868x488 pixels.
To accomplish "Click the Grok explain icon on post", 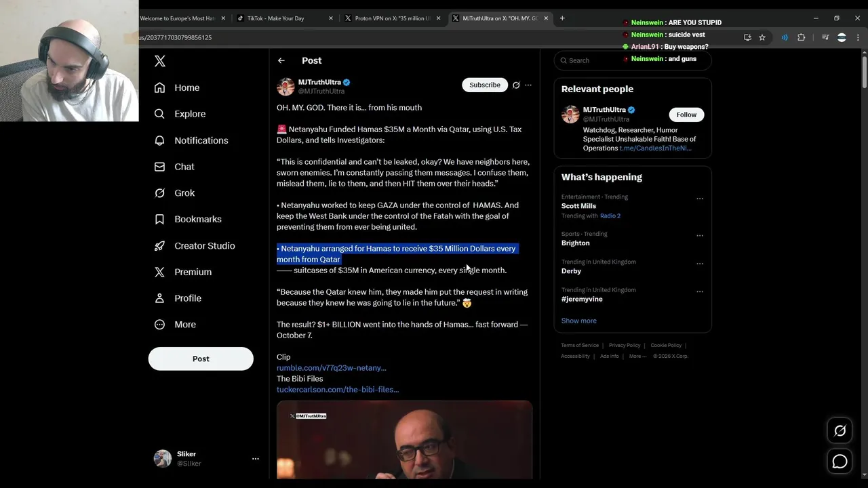I will [516, 85].
